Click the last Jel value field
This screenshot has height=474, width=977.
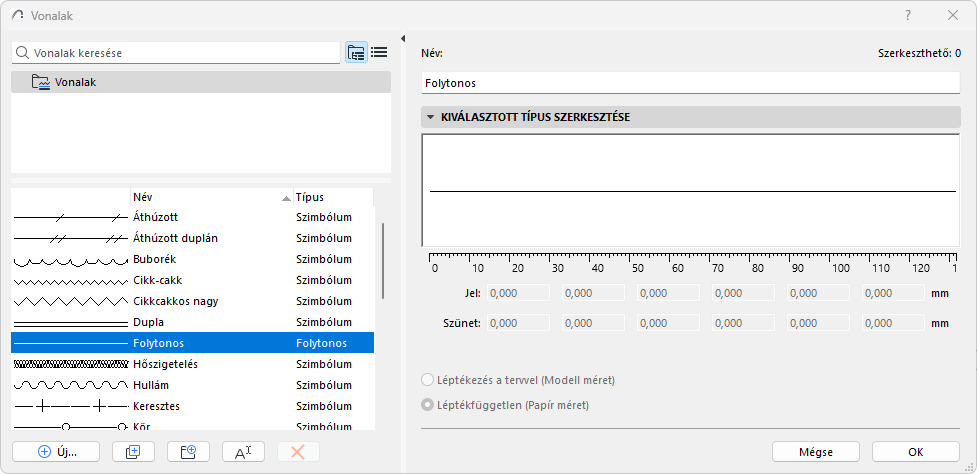point(894,293)
